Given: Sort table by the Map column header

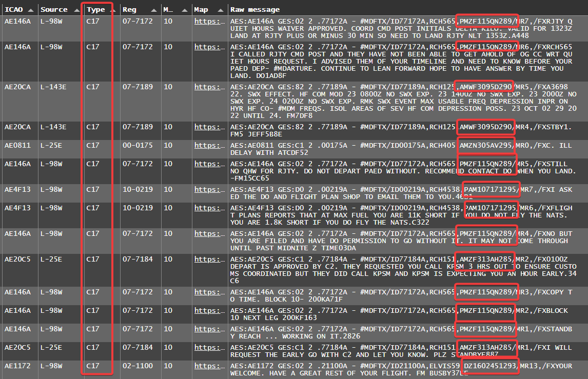Looking at the screenshot, I should pos(201,10).
